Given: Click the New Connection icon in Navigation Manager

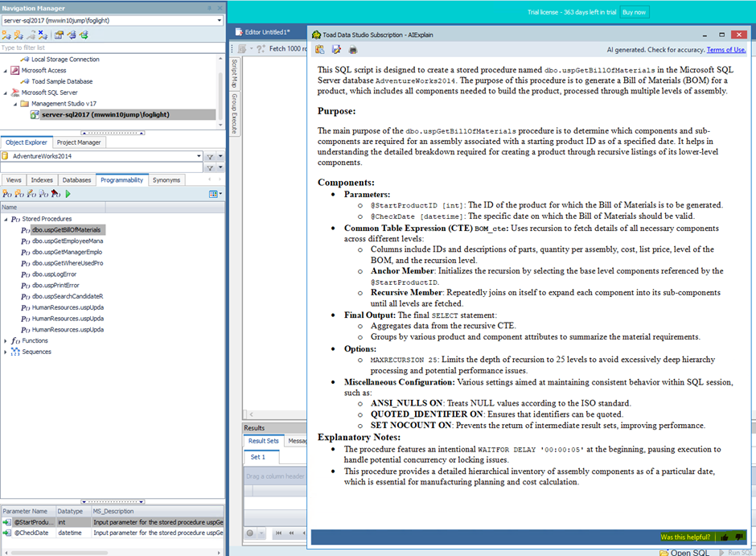Looking at the screenshot, I should 6,35.
